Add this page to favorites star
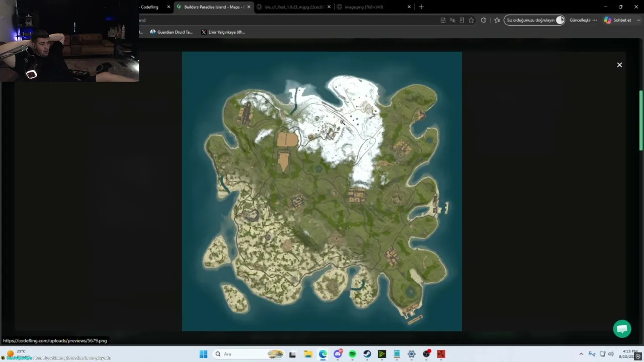This screenshot has width=644, height=362. 471,20
